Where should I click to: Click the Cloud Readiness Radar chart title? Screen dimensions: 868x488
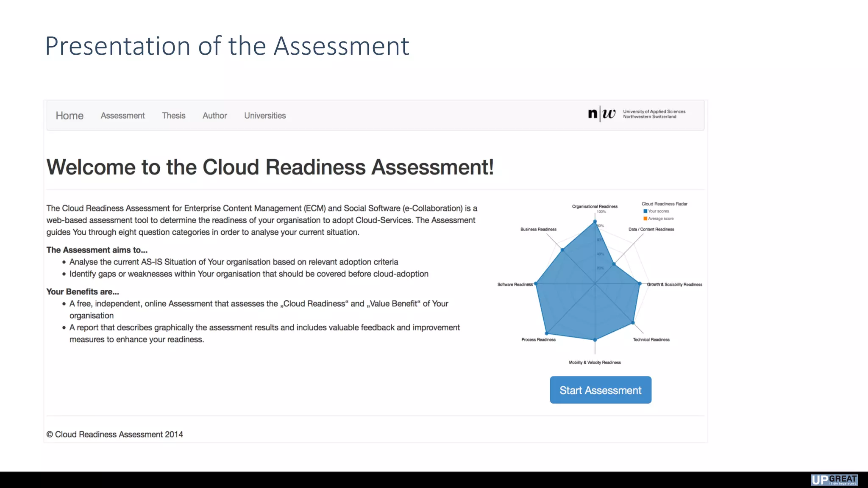(664, 204)
